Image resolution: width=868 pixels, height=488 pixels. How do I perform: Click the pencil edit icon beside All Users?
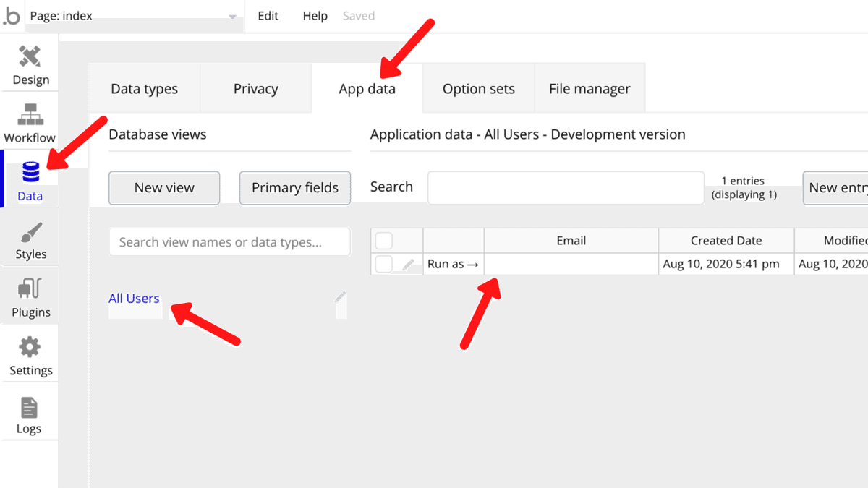pos(340,296)
